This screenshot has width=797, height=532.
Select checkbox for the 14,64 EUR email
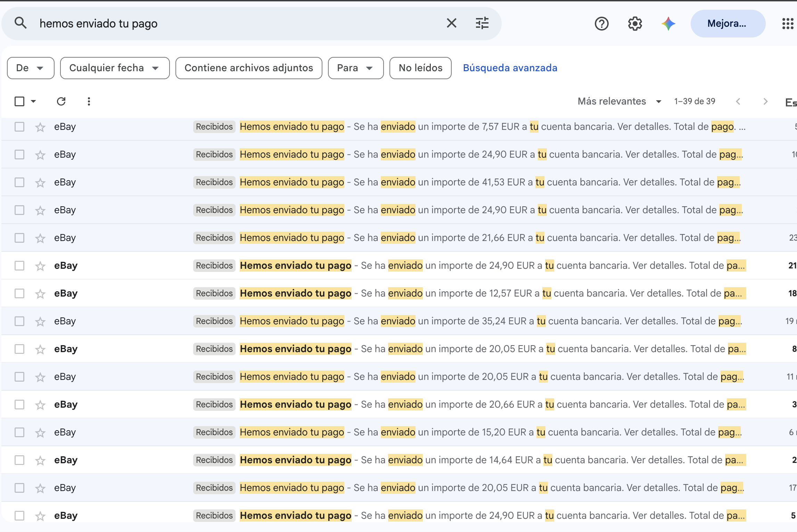19,460
